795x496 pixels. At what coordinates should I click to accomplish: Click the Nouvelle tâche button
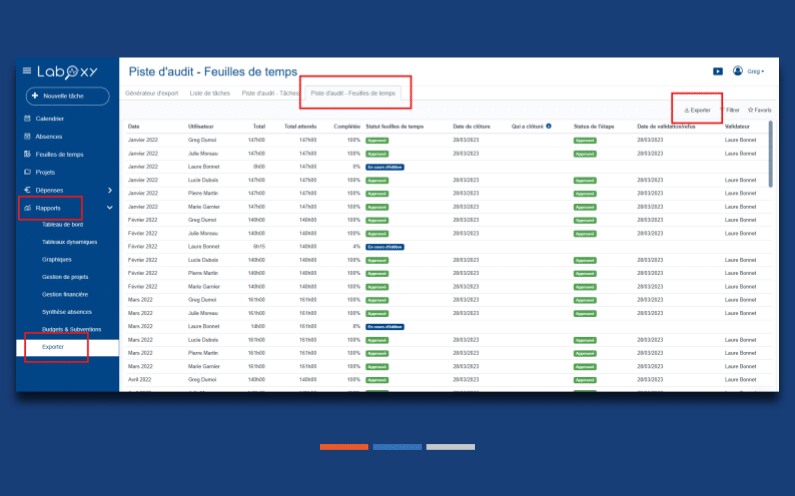pos(67,96)
